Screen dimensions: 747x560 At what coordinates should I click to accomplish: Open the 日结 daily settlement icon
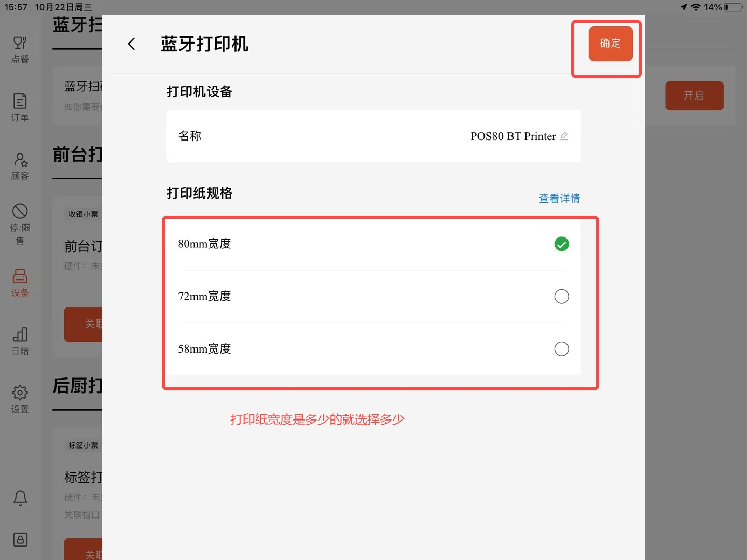click(20, 341)
